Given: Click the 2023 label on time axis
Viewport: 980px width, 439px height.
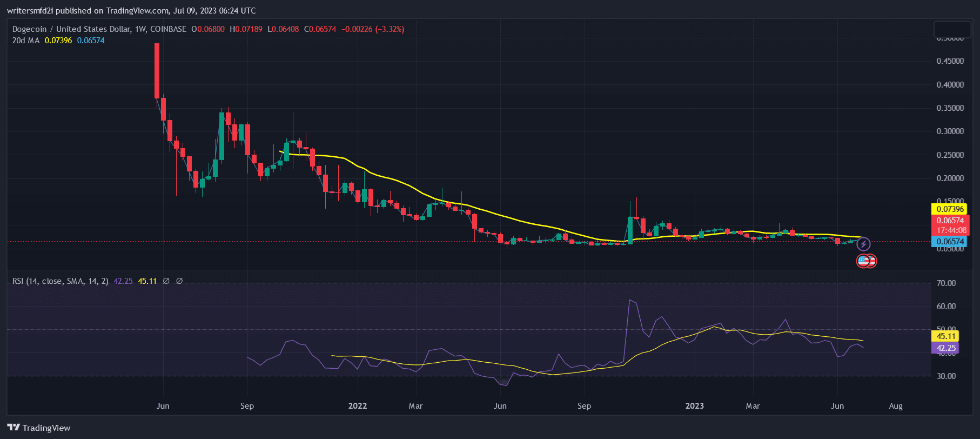Looking at the screenshot, I should tap(695, 406).
